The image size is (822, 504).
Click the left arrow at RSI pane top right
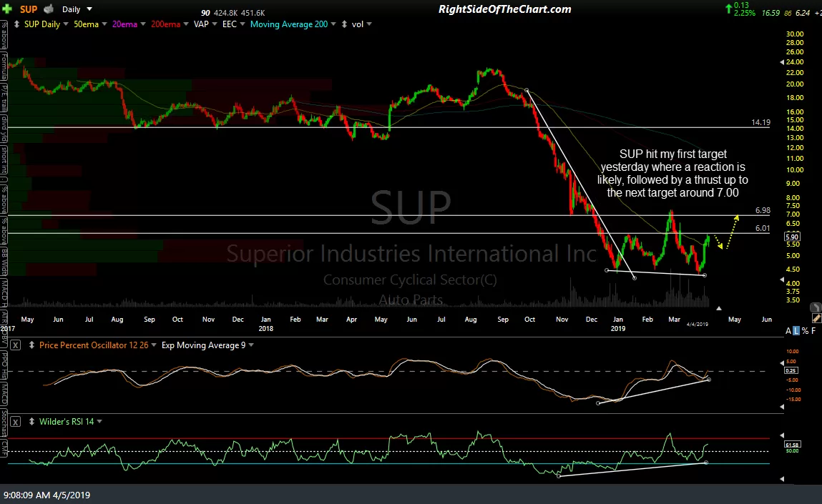coord(782,435)
